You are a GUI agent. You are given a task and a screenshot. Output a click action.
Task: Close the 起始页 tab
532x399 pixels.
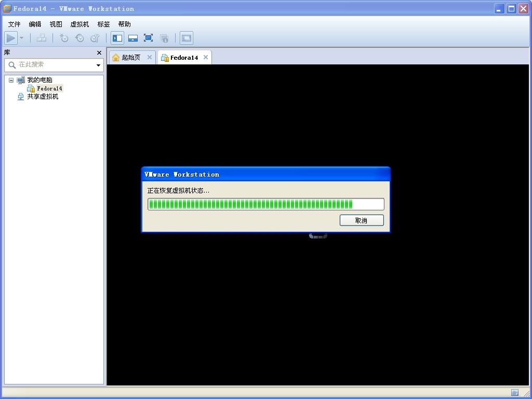(x=150, y=57)
